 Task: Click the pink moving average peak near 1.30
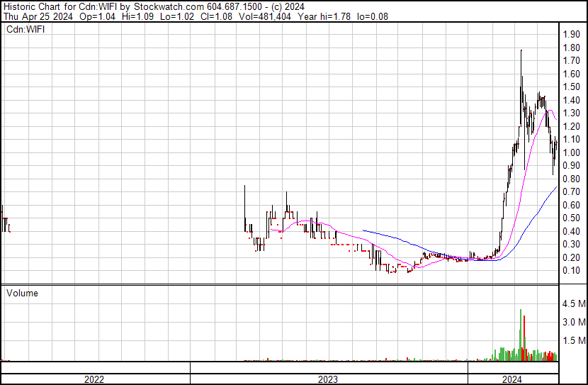(548, 111)
